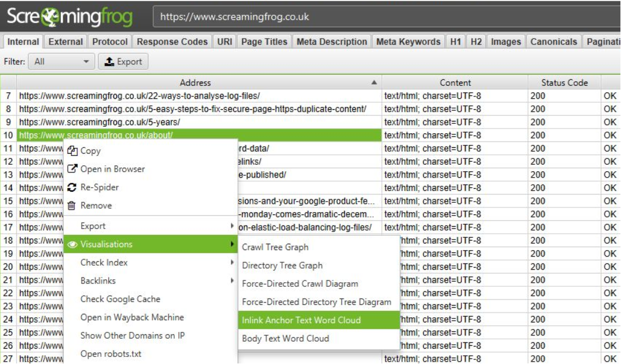Switch to the Internal tab

point(23,41)
